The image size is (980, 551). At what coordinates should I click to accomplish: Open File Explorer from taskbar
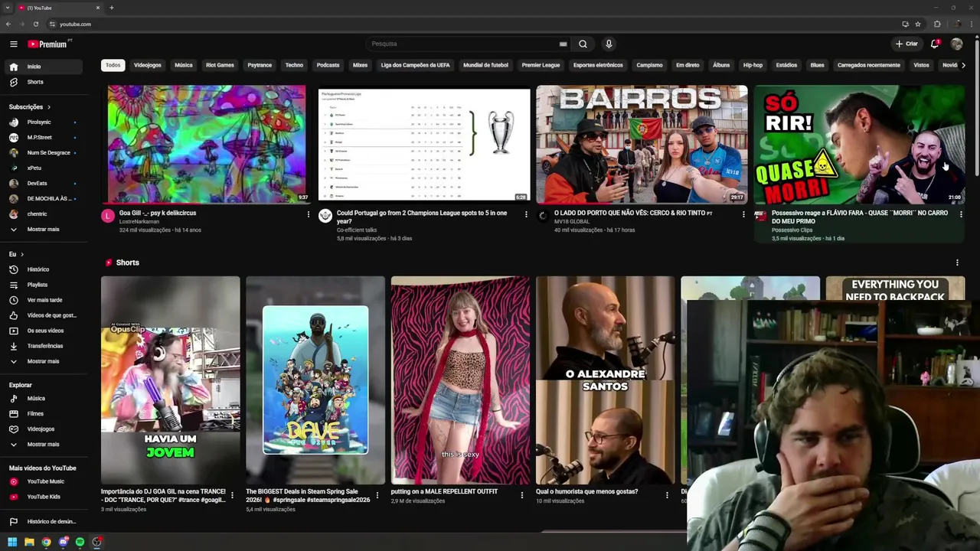pyautogui.click(x=29, y=543)
